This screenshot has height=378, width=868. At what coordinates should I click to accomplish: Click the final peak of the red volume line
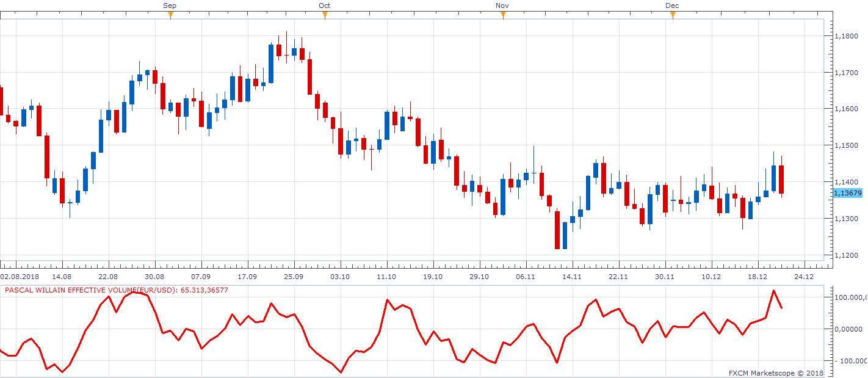774,291
